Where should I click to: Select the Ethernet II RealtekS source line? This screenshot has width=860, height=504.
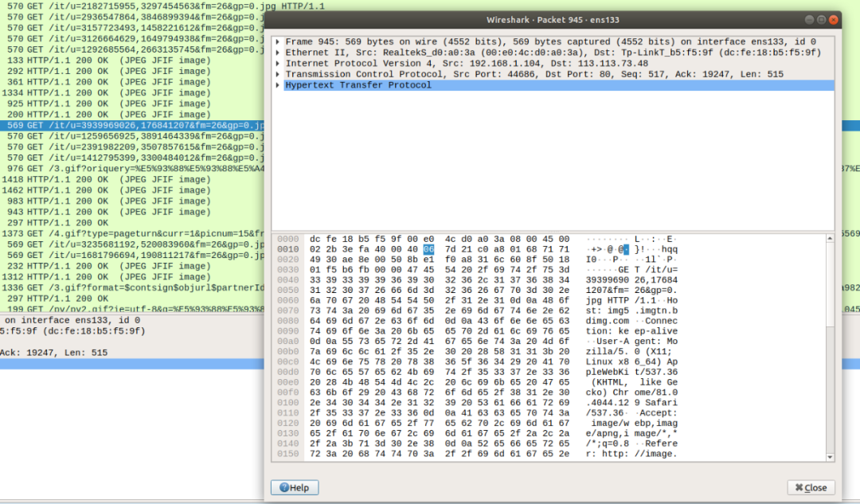pos(553,53)
